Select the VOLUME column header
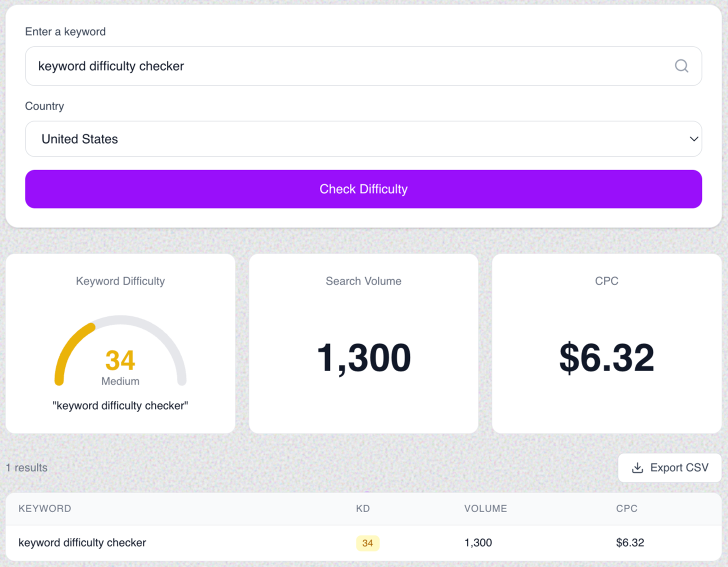 pyautogui.click(x=485, y=508)
